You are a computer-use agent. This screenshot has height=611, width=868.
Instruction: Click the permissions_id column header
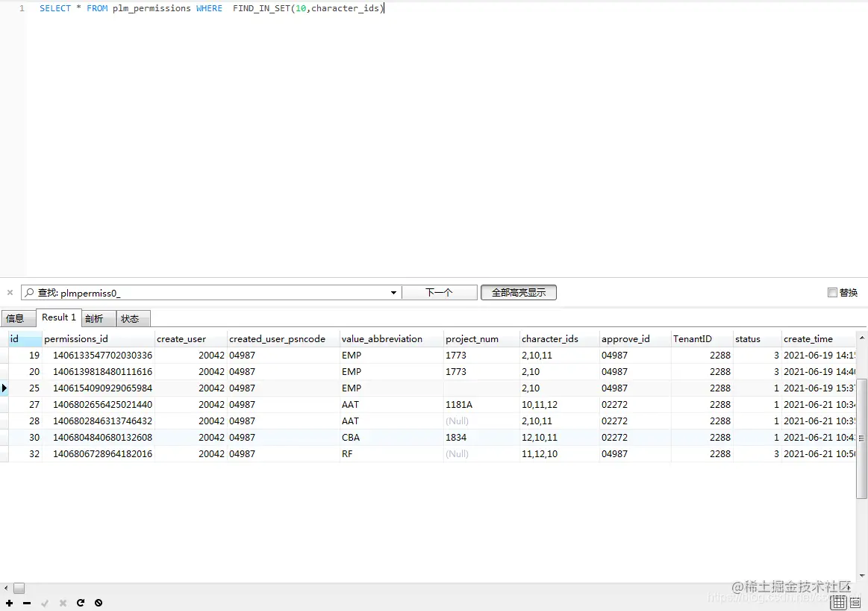[99, 338]
